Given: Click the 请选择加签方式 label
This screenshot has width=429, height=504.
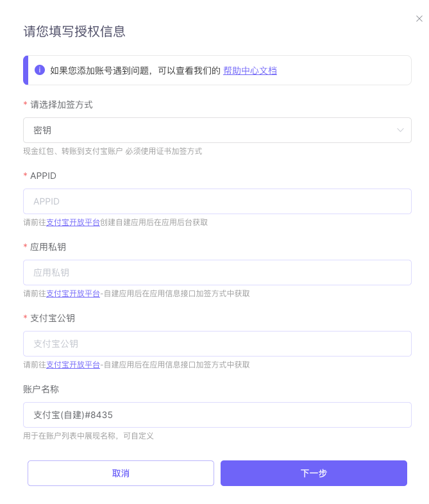Looking at the screenshot, I should [62, 105].
